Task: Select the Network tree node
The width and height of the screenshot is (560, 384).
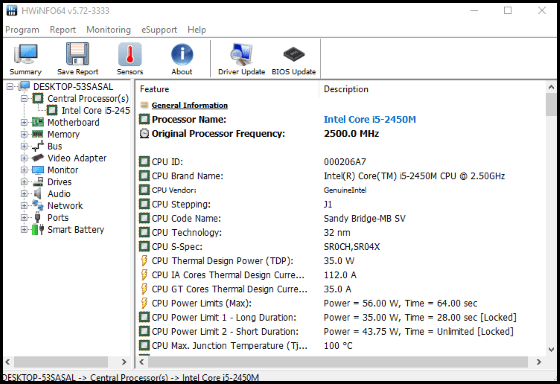Action: pos(65,206)
